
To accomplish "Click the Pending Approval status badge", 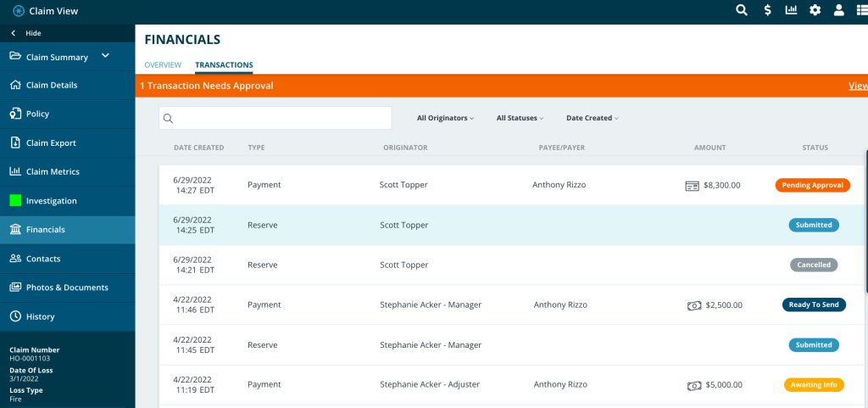I will (813, 186).
